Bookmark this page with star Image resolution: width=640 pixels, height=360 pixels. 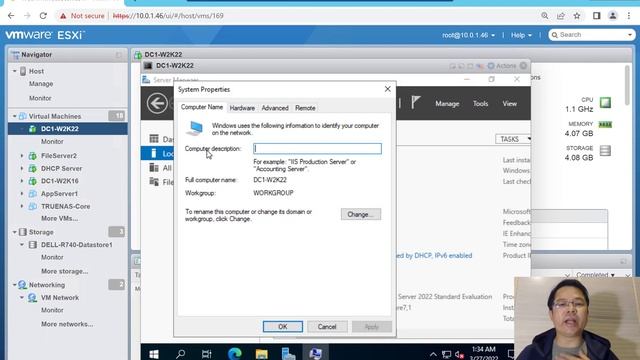point(577,16)
